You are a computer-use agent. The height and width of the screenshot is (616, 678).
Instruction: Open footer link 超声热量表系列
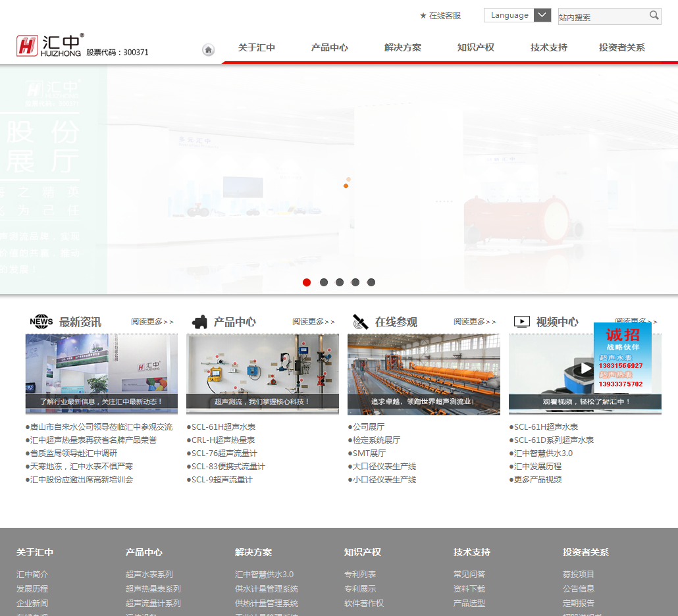pos(153,588)
